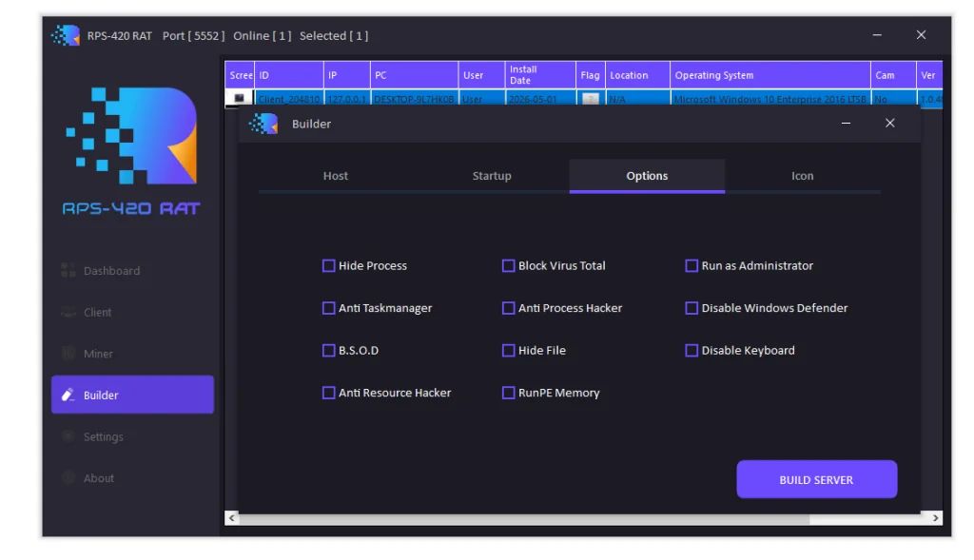974x560 pixels.
Task: Toggle the Hide Process checkbox
Action: pyautogui.click(x=328, y=265)
